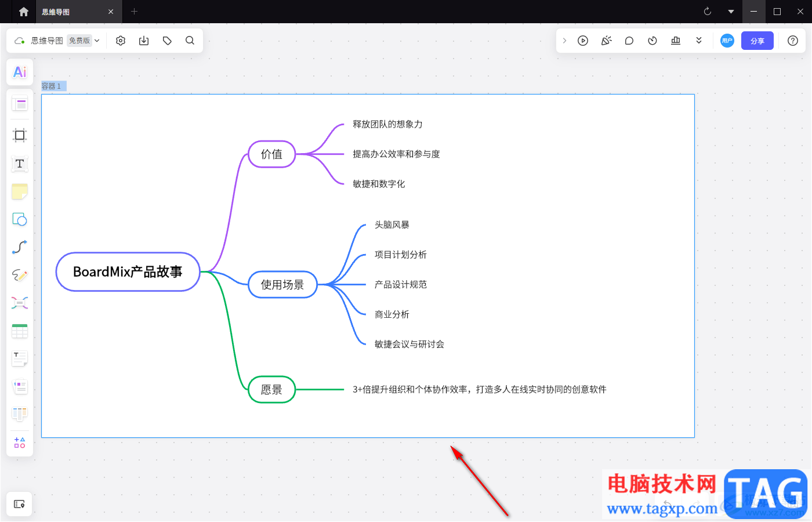The image size is (812, 522).
Task: Select the BoardMix产品故事 root node
Action: [x=128, y=271]
